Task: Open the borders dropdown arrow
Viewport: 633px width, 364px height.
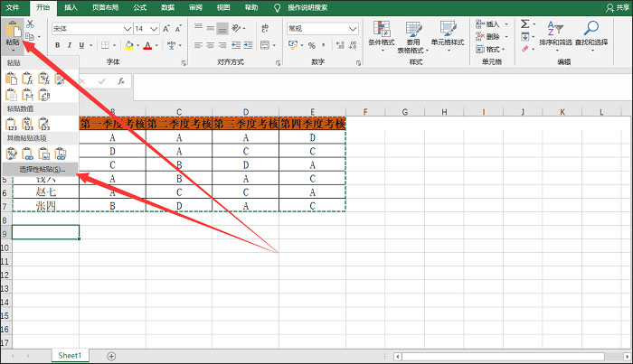Action: (114, 45)
